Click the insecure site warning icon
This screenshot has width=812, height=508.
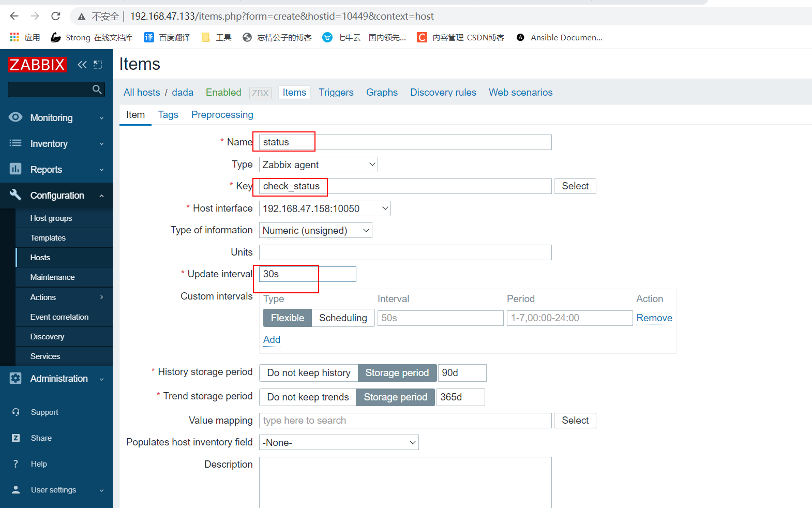(x=81, y=17)
